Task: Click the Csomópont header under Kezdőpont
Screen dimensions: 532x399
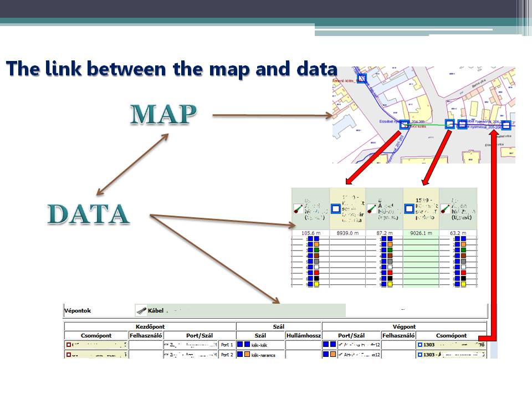Action: [96, 336]
